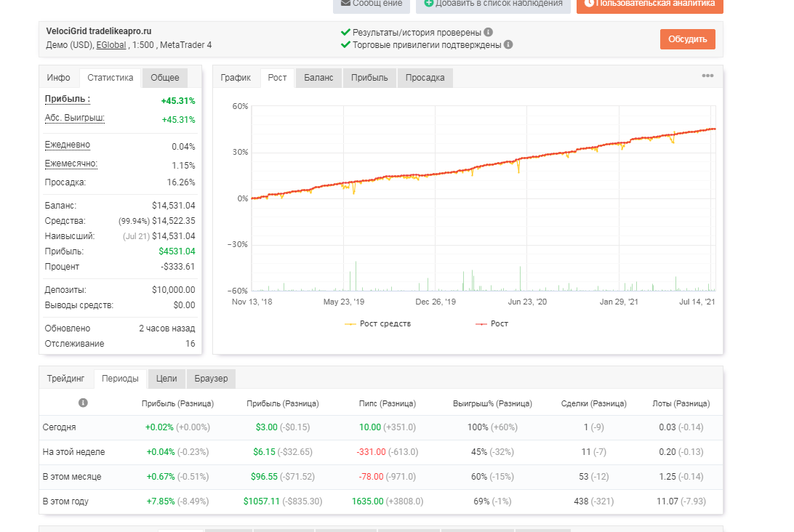Click the +45.31% profit value
The image size is (794, 532).
tap(177, 101)
